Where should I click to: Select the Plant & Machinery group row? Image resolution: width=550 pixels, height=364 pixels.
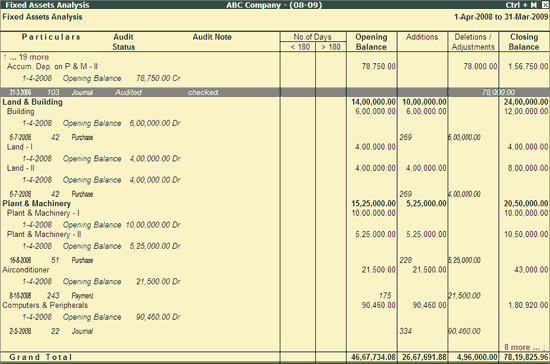(x=275, y=203)
